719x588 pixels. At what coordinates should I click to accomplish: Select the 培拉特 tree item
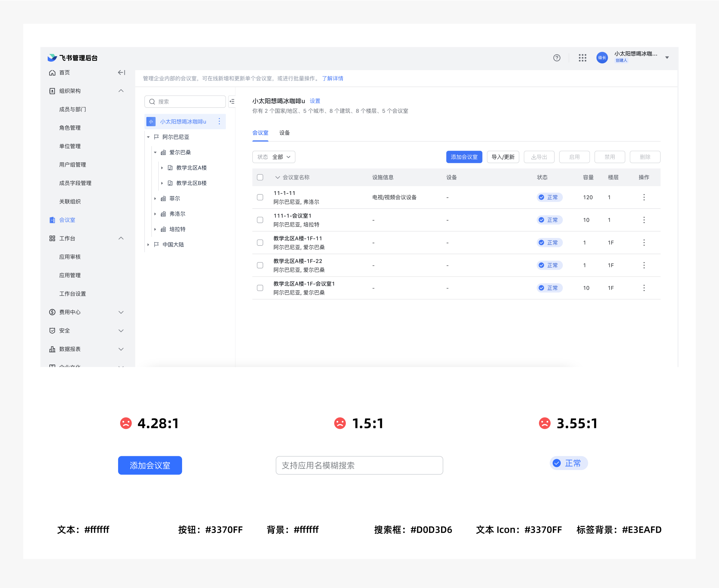pyautogui.click(x=177, y=229)
